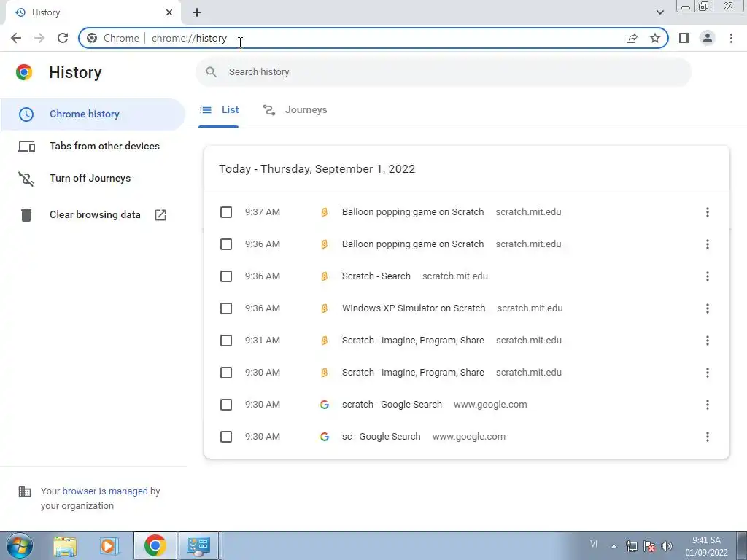Viewport: 747px width, 560px height.
Task: Open File Explorer from the taskbar
Action: click(x=65, y=545)
